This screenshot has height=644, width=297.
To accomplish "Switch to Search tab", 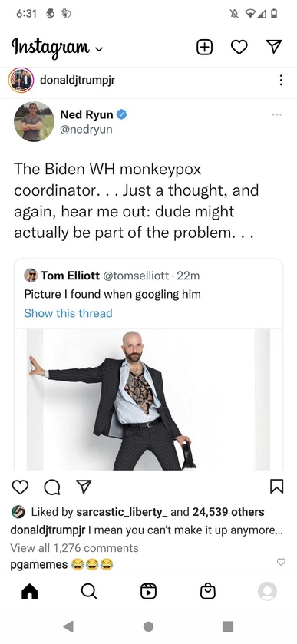I will [x=89, y=592].
